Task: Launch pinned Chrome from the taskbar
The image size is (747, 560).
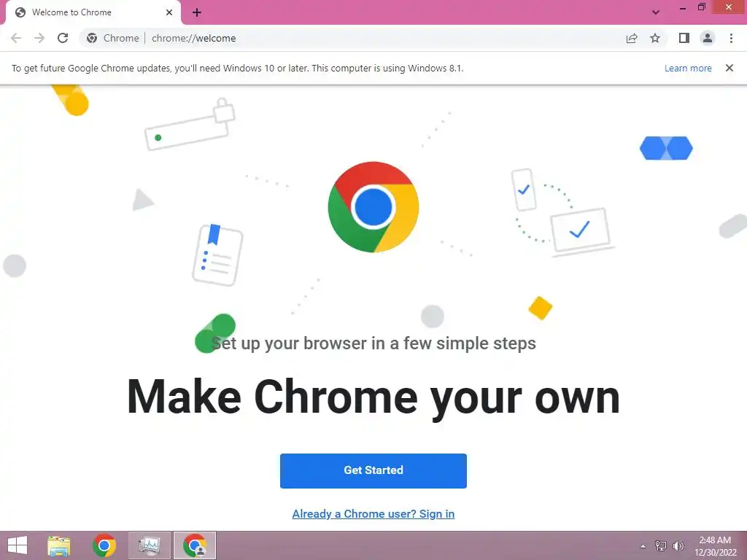Action: coord(104,545)
